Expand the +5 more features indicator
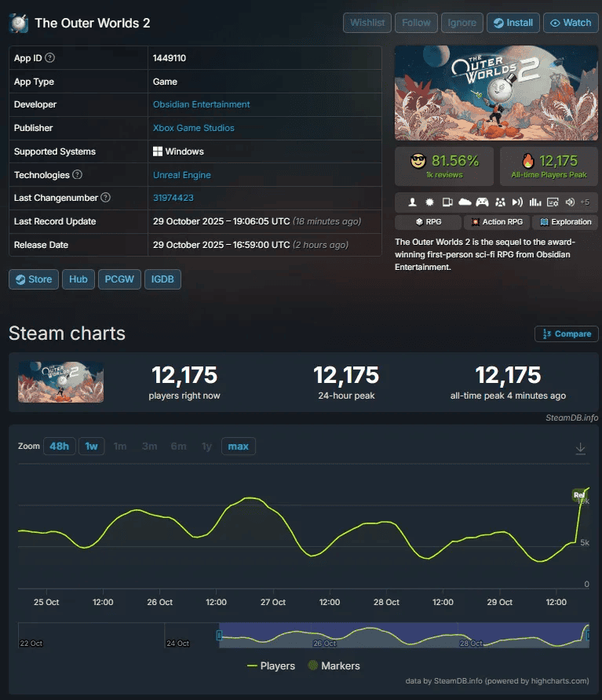The width and height of the screenshot is (602, 700). [585, 202]
